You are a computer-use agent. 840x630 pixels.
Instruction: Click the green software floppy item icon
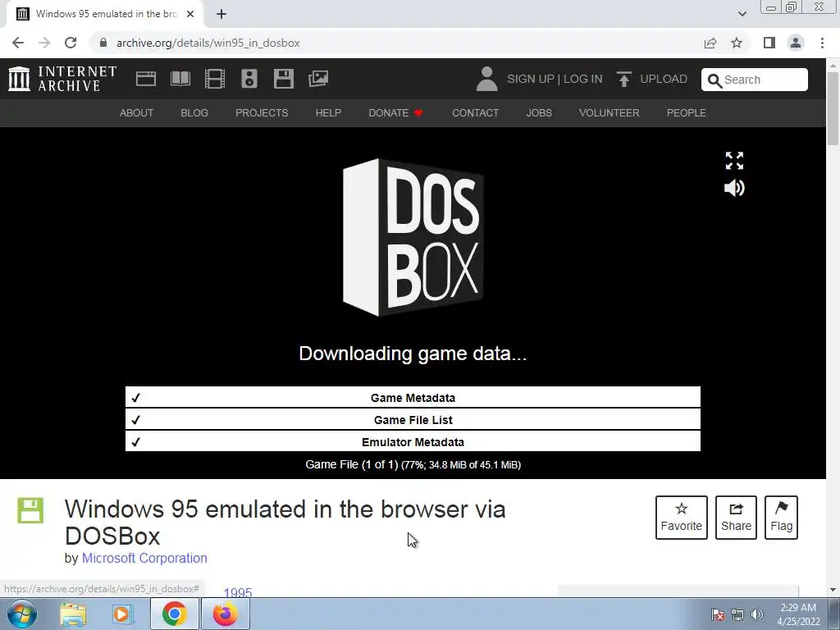coord(30,510)
